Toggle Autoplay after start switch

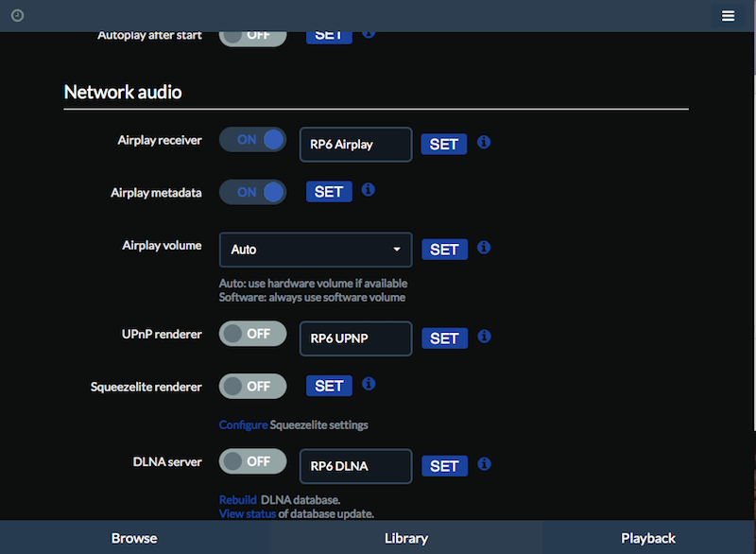[x=252, y=38]
